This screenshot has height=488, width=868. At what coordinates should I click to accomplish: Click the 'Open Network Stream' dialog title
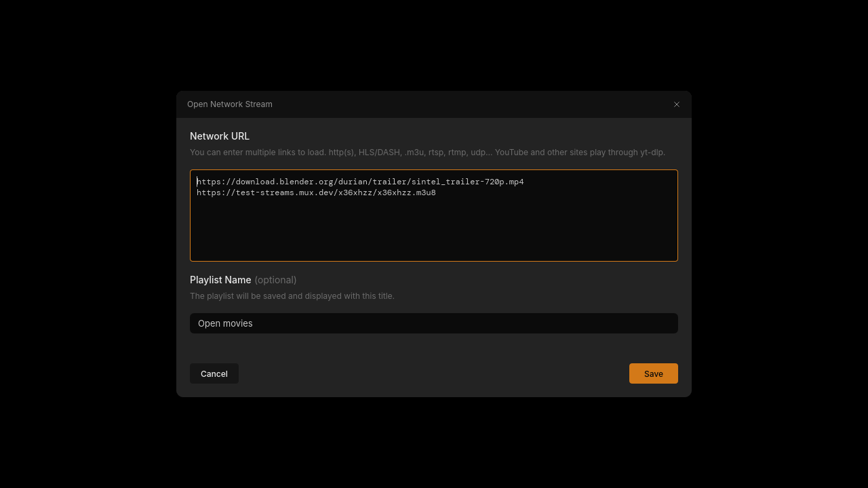tap(230, 104)
